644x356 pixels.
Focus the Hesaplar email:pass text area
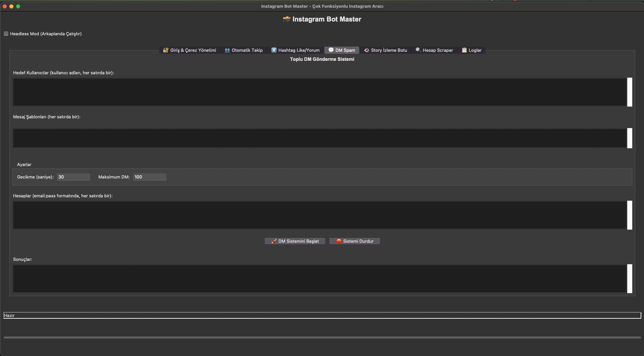point(320,215)
